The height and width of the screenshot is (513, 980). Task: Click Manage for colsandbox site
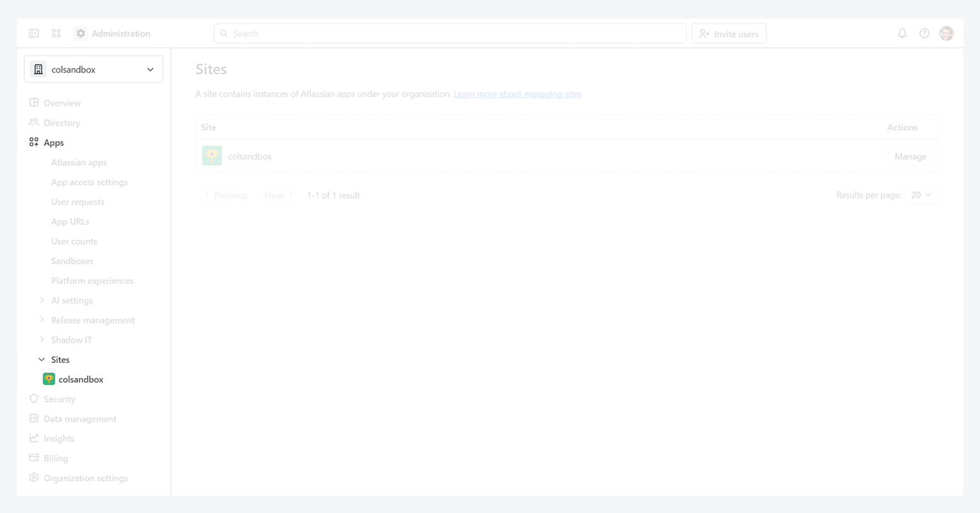pyautogui.click(x=910, y=156)
